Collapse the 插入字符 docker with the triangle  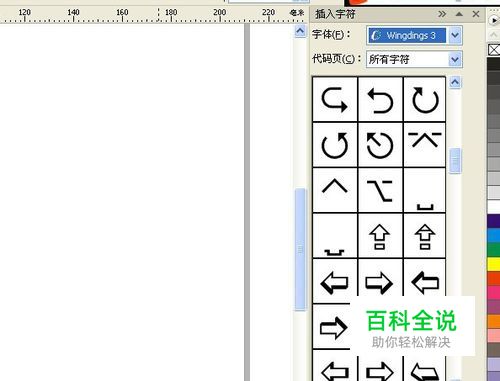(459, 14)
